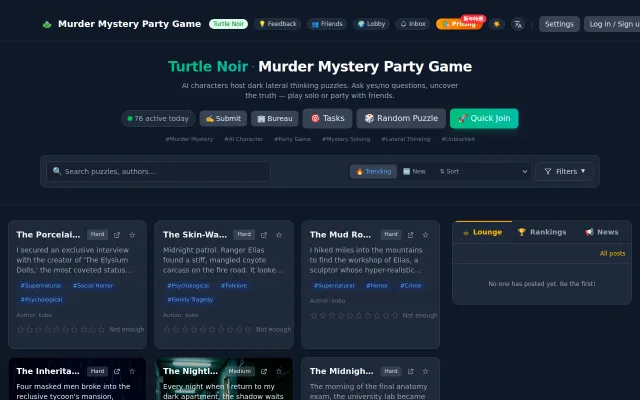Click the #Mystery Solving hashtag
Viewport: 640px width, 400px height.
click(346, 139)
